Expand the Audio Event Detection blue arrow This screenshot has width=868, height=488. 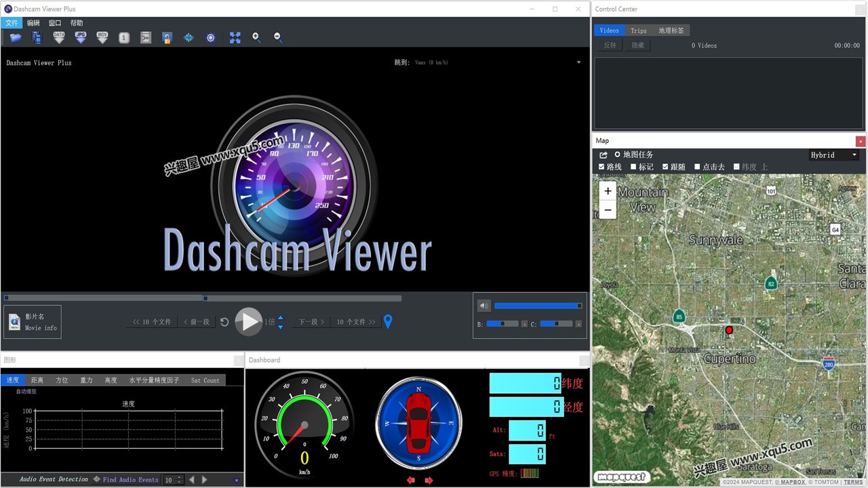(x=237, y=481)
